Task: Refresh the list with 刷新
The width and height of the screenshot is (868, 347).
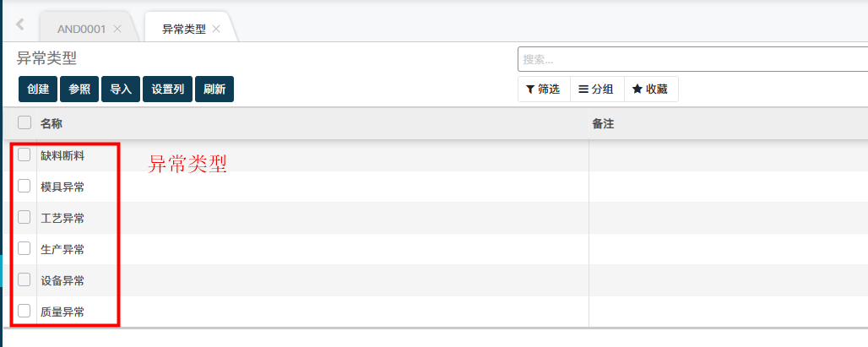Action: [214, 89]
